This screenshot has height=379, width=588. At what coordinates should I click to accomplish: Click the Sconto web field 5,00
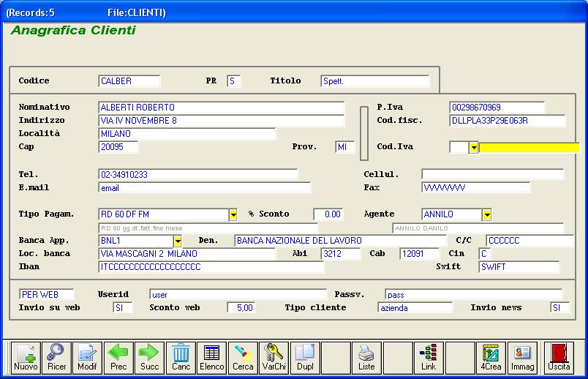241,308
